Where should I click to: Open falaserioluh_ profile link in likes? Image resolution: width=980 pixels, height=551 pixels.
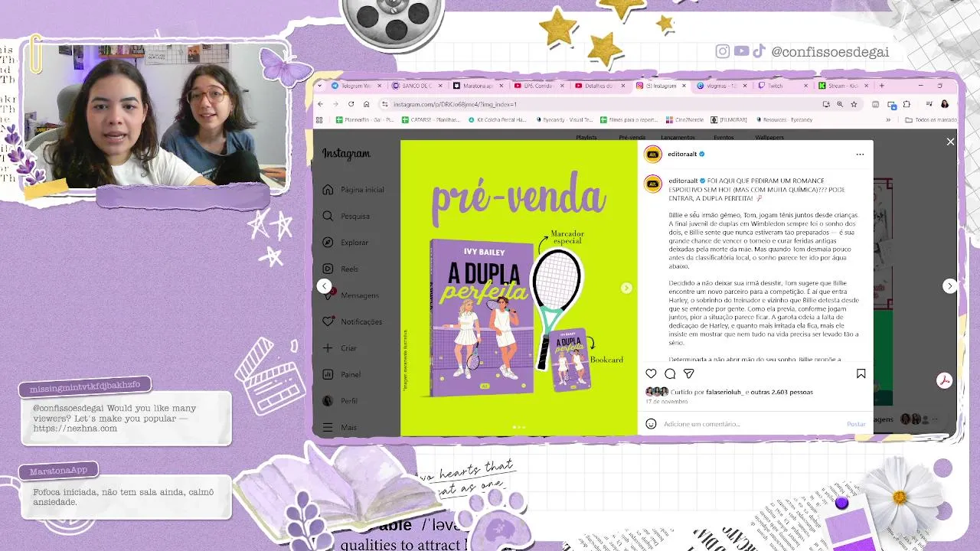(x=724, y=392)
